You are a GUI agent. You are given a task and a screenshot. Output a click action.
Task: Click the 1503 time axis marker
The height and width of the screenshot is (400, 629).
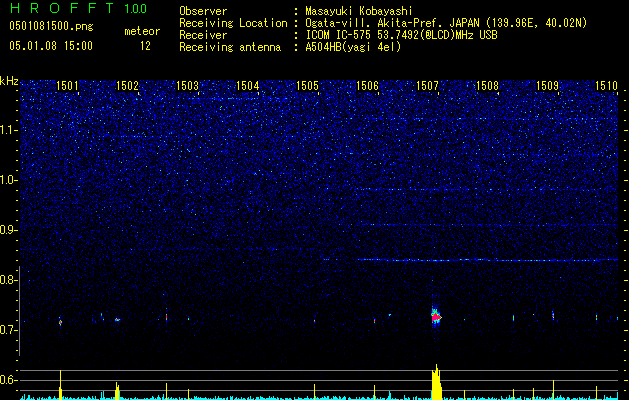[187, 85]
